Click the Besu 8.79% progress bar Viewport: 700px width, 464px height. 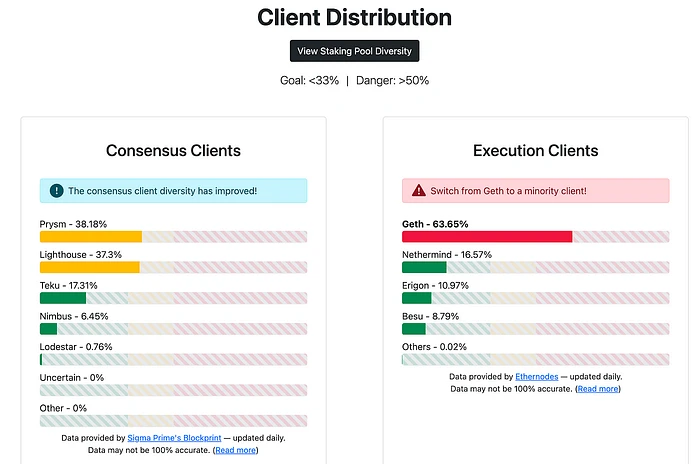pyautogui.click(x=535, y=329)
